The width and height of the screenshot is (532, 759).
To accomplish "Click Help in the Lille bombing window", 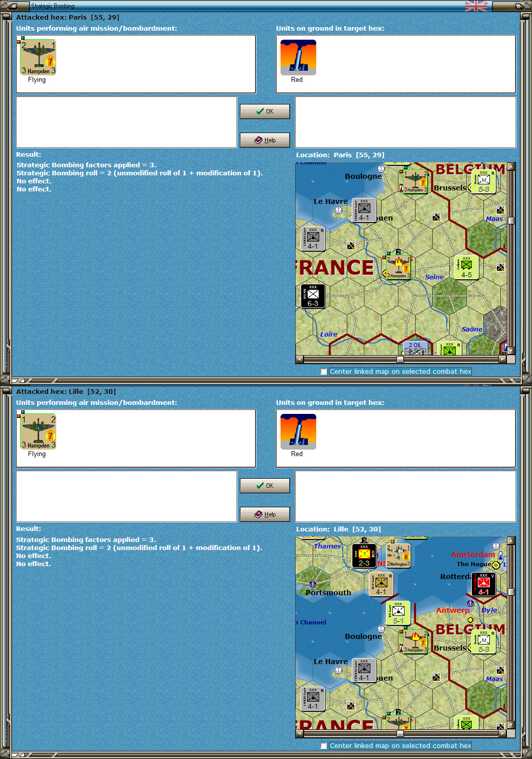I will (265, 514).
